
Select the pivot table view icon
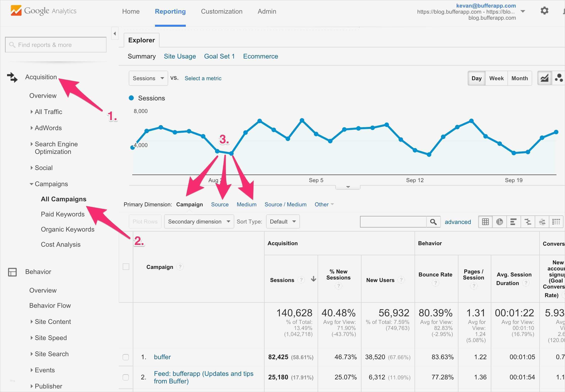[x=556, y=222]
